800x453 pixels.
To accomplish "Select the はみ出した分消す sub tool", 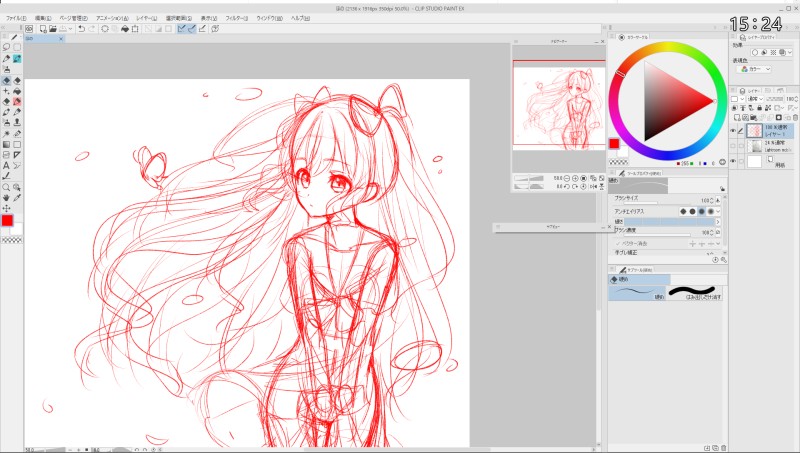I will pyautogui.click(x=697, y=293).
